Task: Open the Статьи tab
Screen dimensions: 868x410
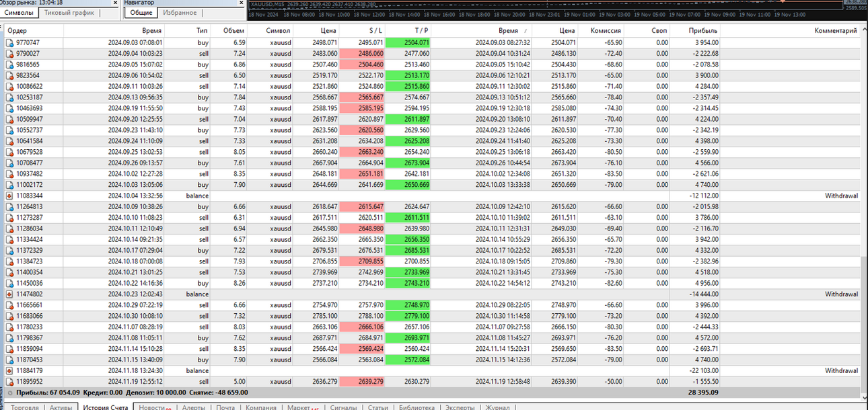Action: (378, 407)
